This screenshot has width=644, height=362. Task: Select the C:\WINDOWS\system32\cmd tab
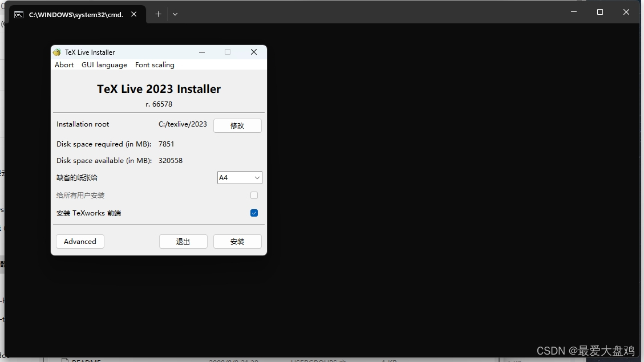(76, 15)
